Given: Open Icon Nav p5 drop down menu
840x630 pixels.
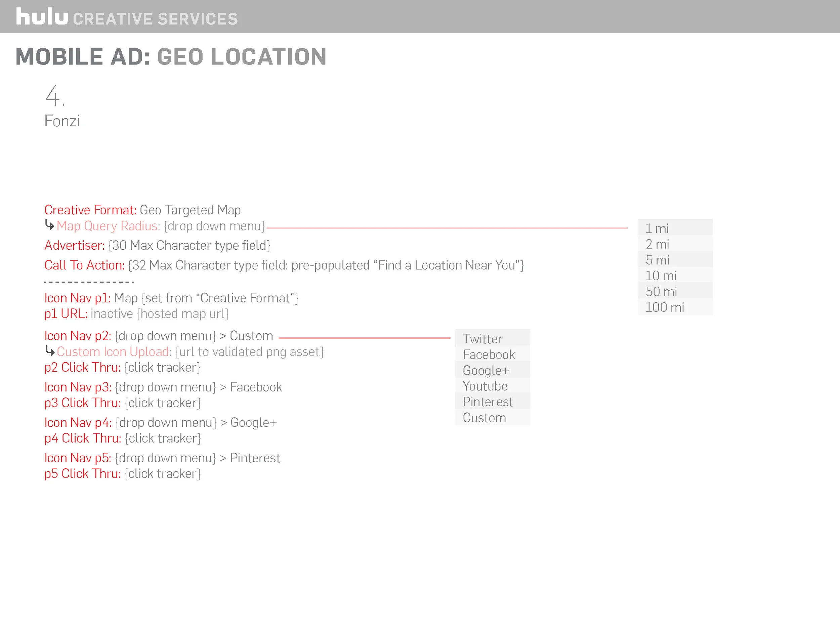Looking at the screenshot, I should (165, 458).
